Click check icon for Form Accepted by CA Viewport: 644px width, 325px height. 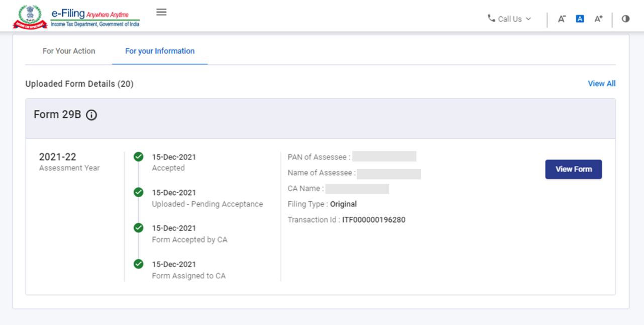[x=139, y=228]
